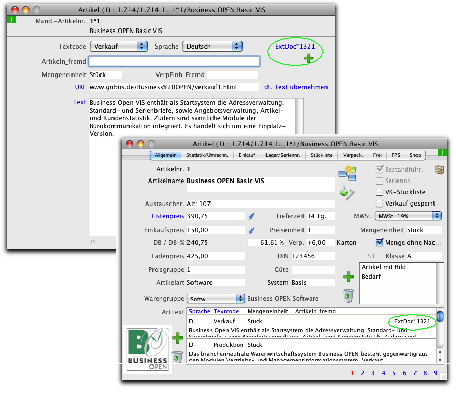Screen dimensions: 456x395
Task: Toggle the Bestandführ. checkbox
Action: (379, 169)
